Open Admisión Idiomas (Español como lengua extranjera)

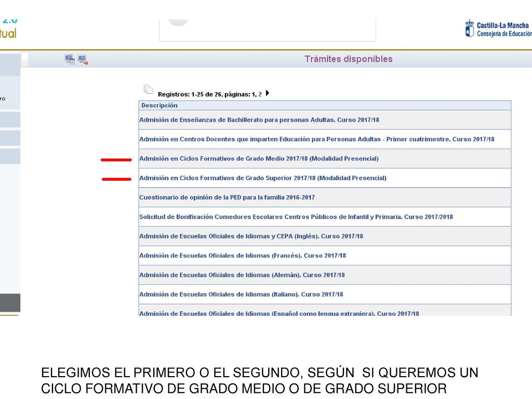click(x=279, y=313)
